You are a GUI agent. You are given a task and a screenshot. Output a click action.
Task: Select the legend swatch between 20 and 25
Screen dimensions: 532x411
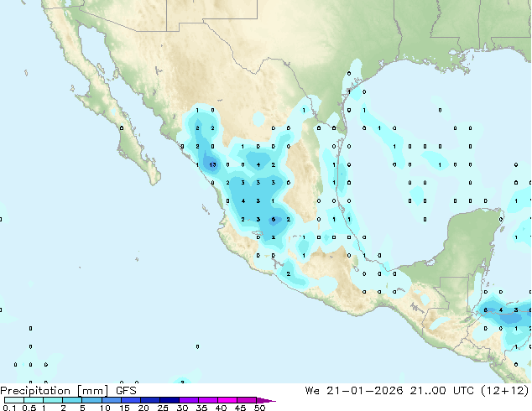[149, 400]
